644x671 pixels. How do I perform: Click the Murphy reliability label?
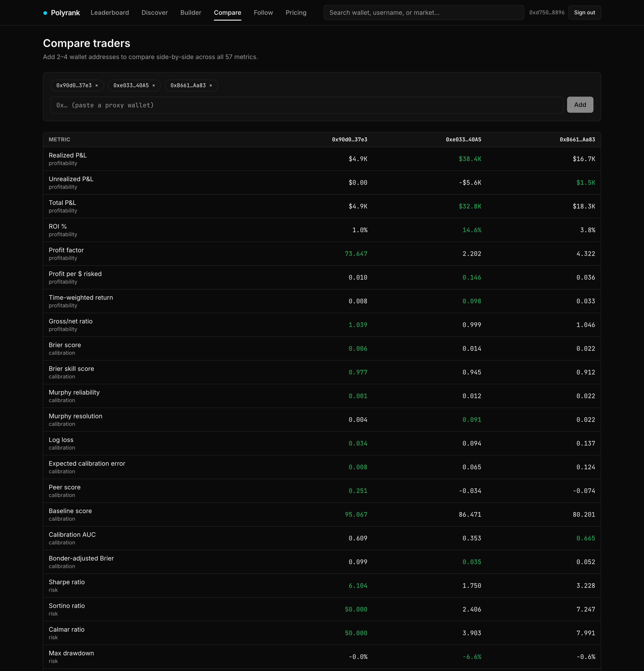(x=74, y=392)
